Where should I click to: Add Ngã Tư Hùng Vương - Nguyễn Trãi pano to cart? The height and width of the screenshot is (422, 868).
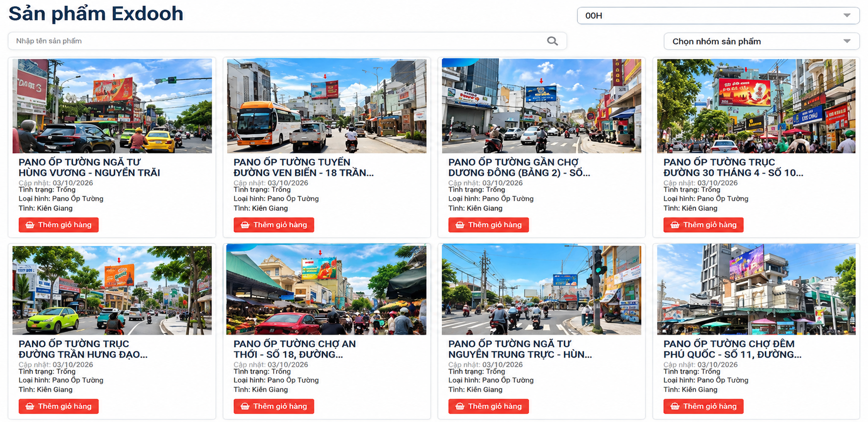[58, 225]
